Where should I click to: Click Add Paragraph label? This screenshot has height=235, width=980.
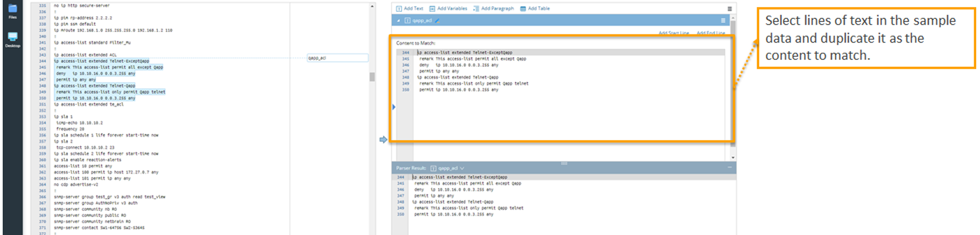tap(498, 9)
